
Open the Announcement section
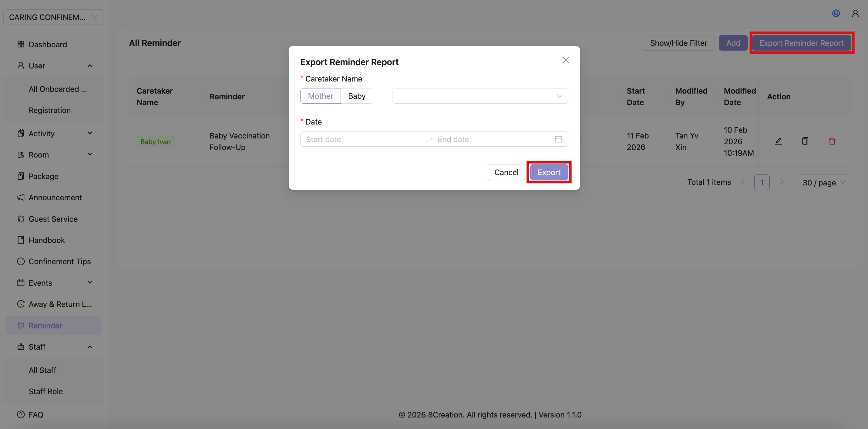[55, 197]
